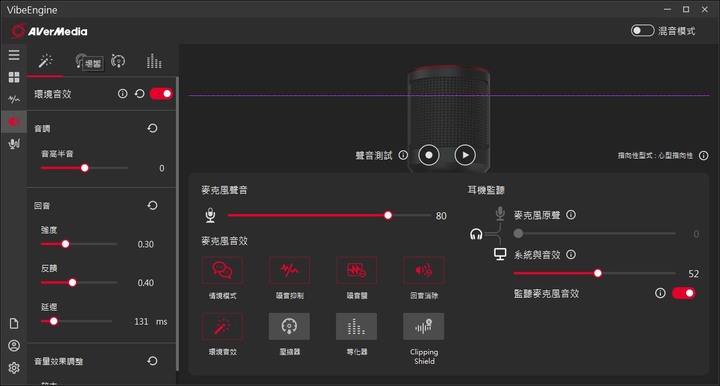Toggle the 混音模式 switch
720x386 pixels.
click(x=642, y=31)
